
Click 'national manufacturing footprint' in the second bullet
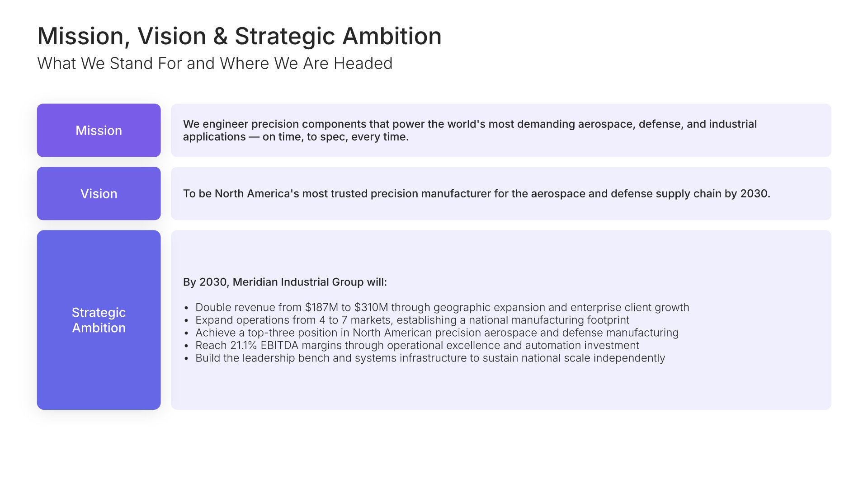[549, 320]
